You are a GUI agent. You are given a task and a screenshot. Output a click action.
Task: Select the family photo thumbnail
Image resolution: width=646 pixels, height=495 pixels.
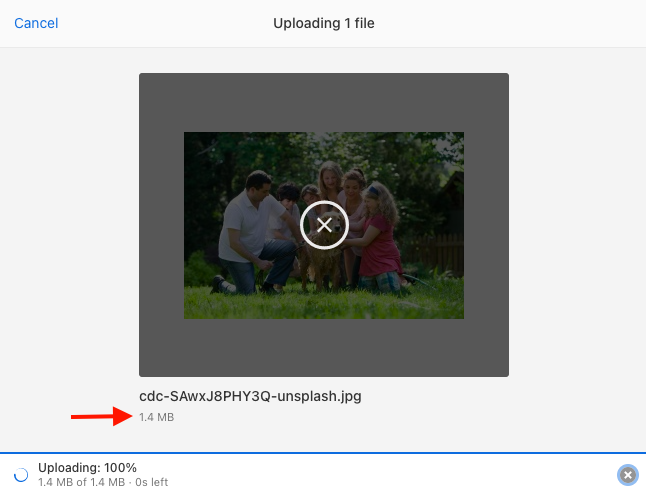[324, 225]
